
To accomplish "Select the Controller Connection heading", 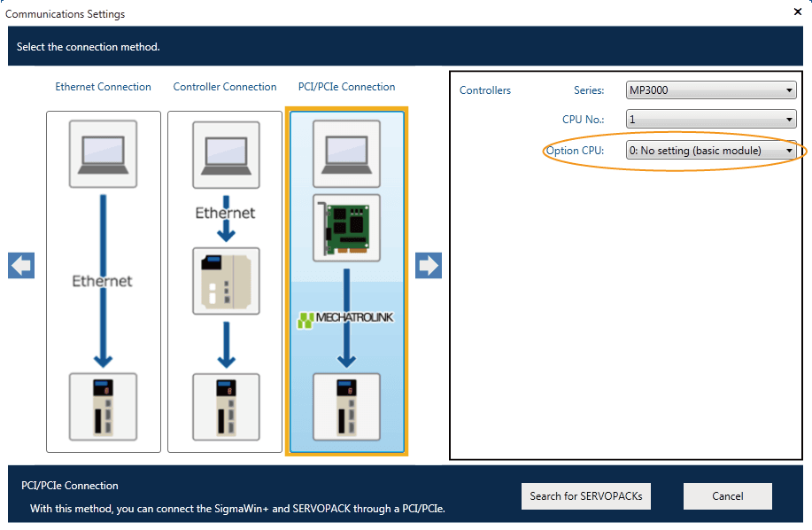I will coord(225,87).
